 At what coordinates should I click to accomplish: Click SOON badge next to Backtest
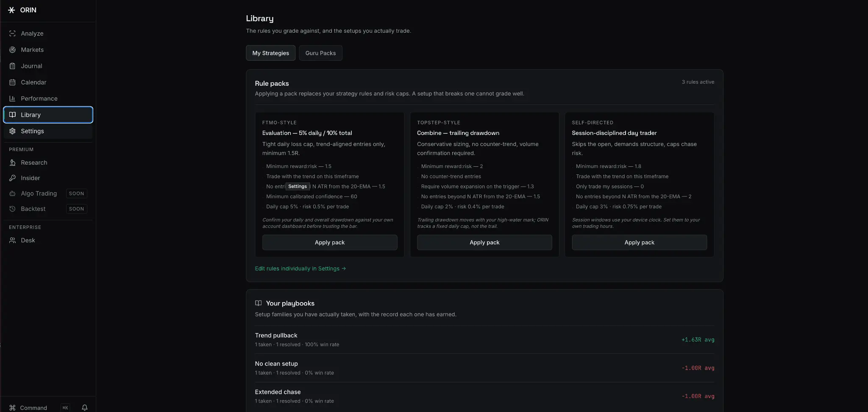[77, 209]
